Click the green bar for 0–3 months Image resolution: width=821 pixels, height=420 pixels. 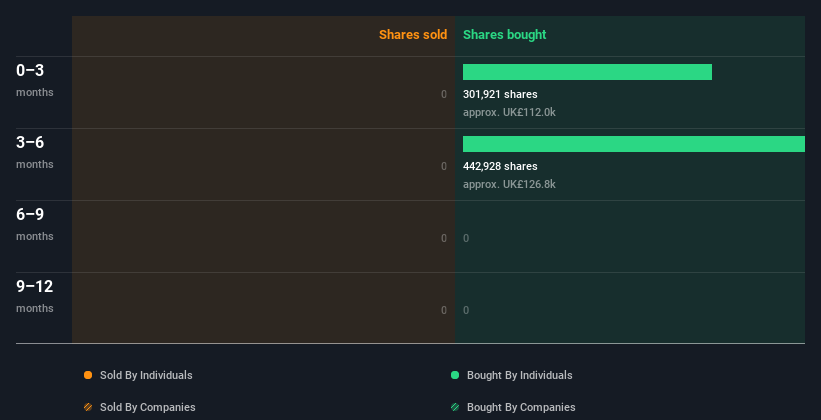(x=587, y=72)
